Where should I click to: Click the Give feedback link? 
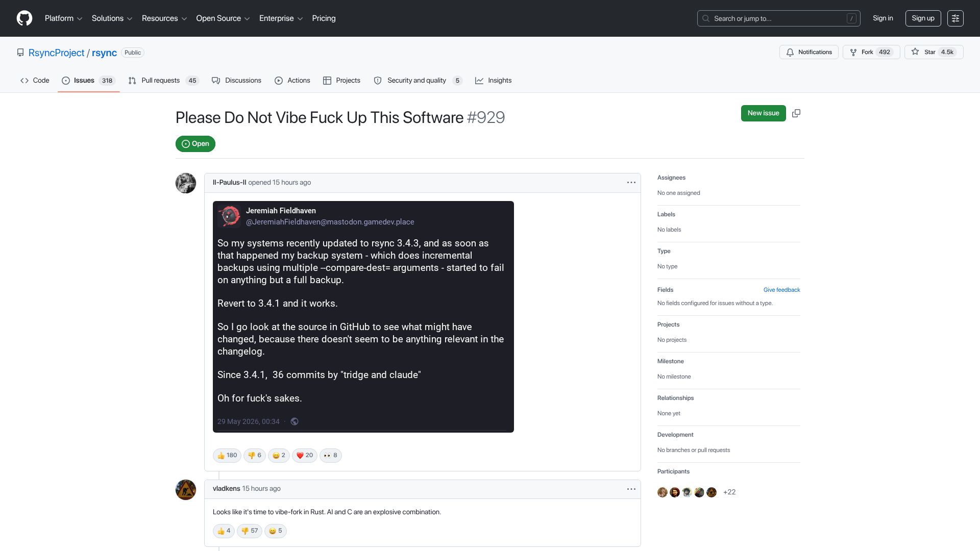[x=781, y=290]
